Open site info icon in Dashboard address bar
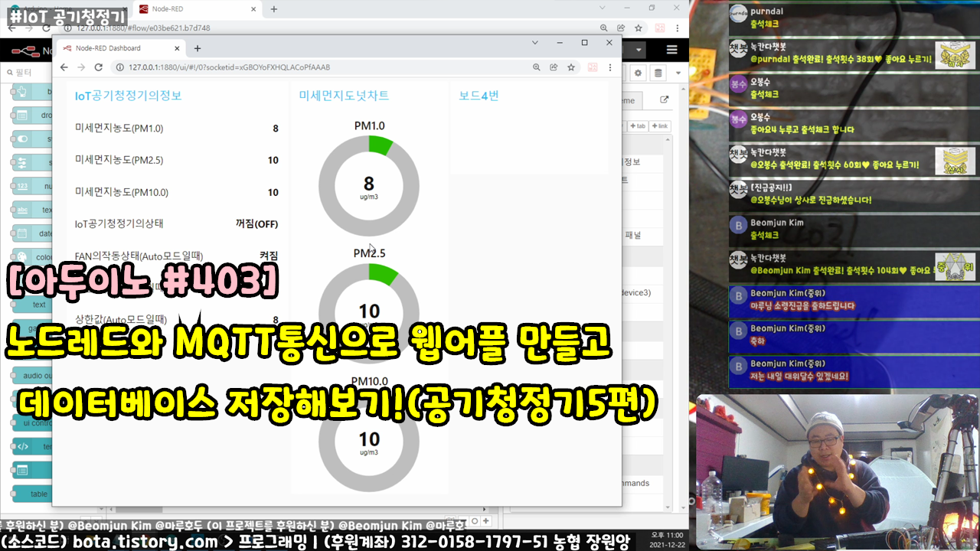The image size is (980, 551). point(119,67)
